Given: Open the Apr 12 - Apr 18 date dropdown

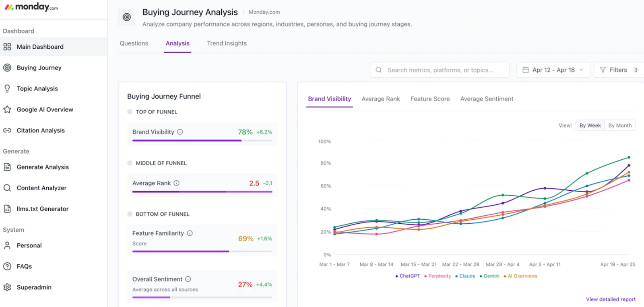Looking at the screenshot, I should 553,70.
